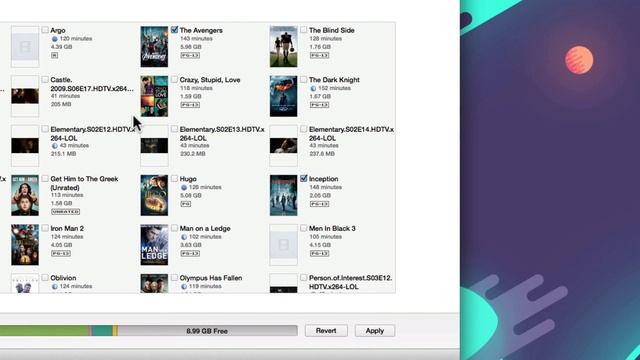640x360 pixels.
Task: Check the Oblivion checkbox
Action: tap(45, 278)
